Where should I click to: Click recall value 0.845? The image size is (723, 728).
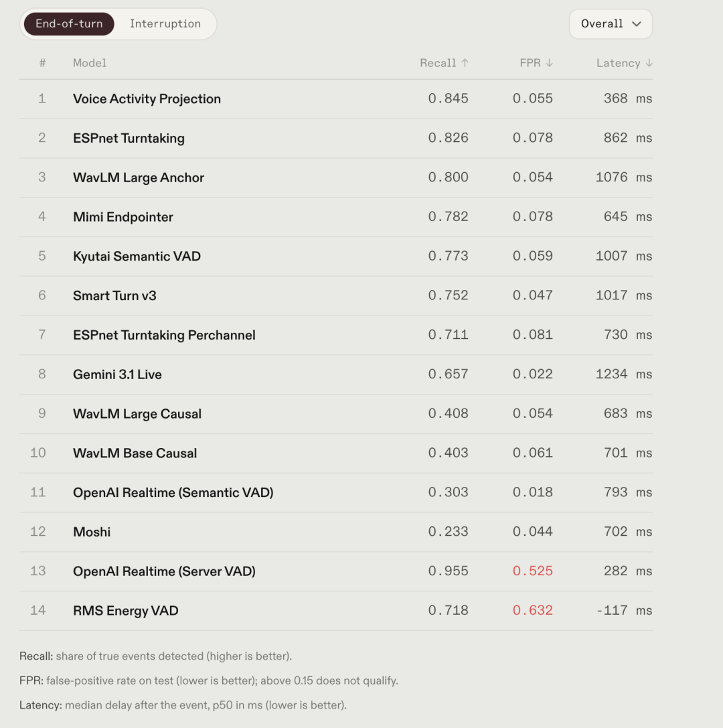tap(449, 98)
